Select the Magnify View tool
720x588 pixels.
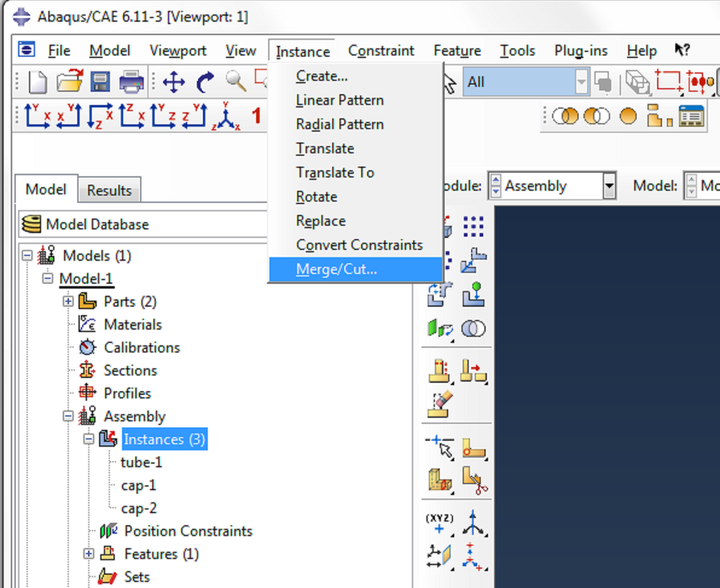(236, 81)
